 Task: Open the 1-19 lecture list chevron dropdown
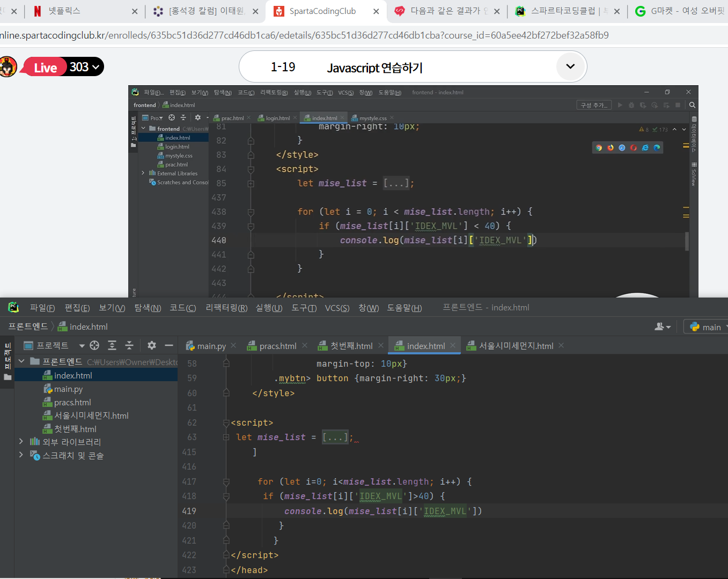tap(570, 66)
